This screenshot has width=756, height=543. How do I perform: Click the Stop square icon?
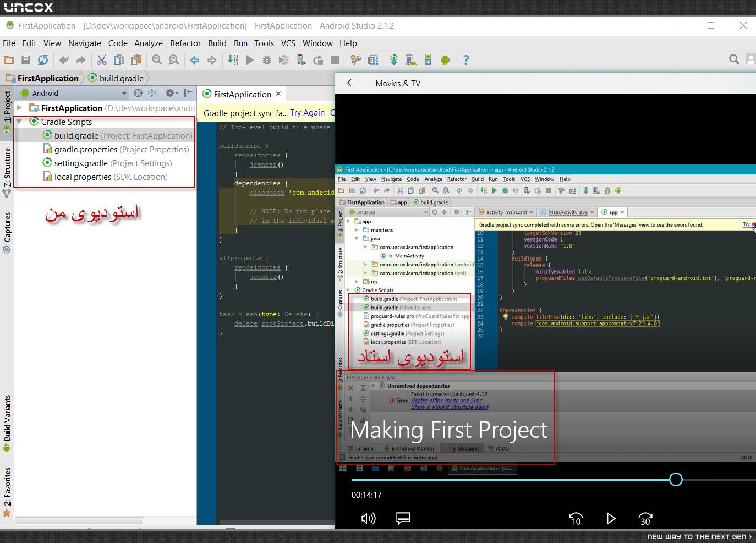tap(335, 60)
